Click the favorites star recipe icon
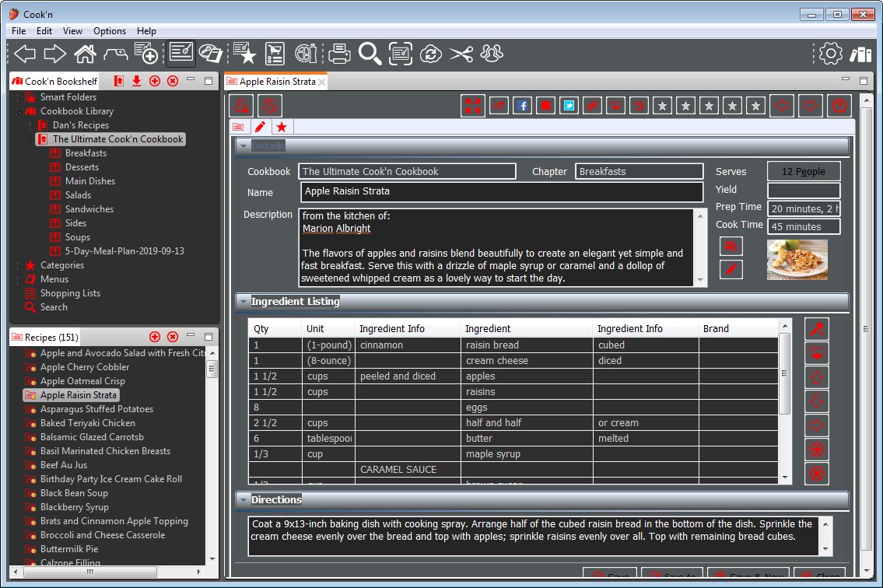The height and width of the screenshot is (588, 883). (244, 54)
